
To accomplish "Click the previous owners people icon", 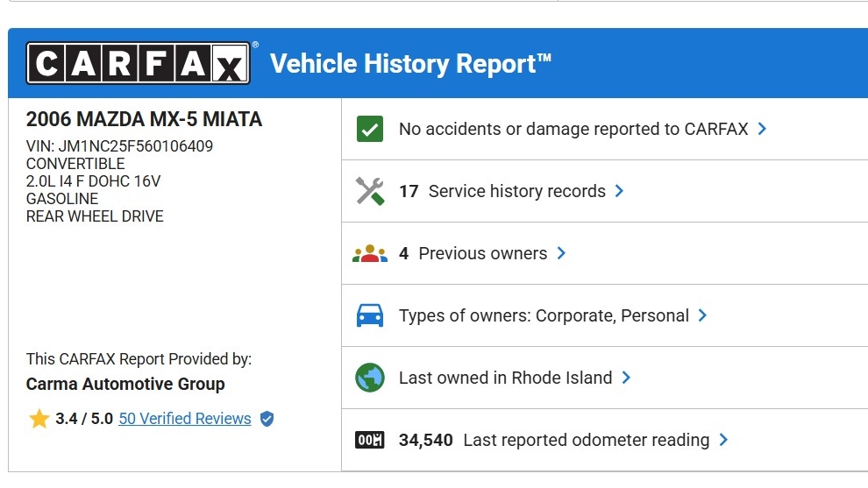I will (370, 254).
